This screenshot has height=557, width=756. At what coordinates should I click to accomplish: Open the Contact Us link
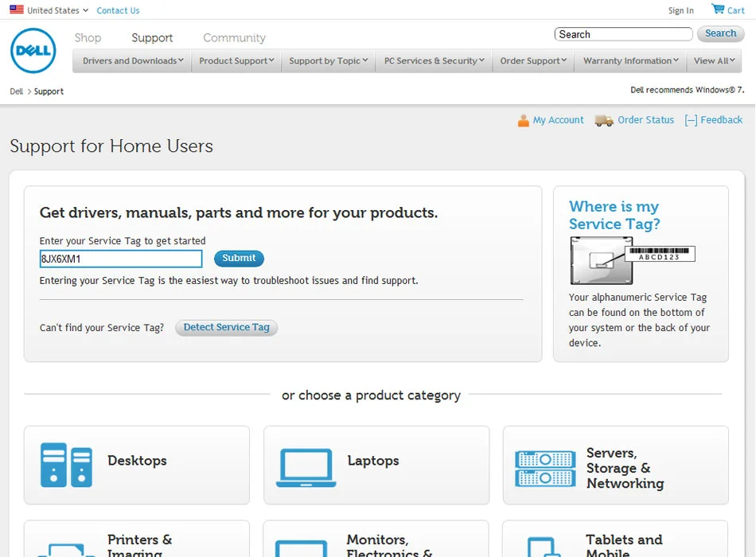coord(118,10)
